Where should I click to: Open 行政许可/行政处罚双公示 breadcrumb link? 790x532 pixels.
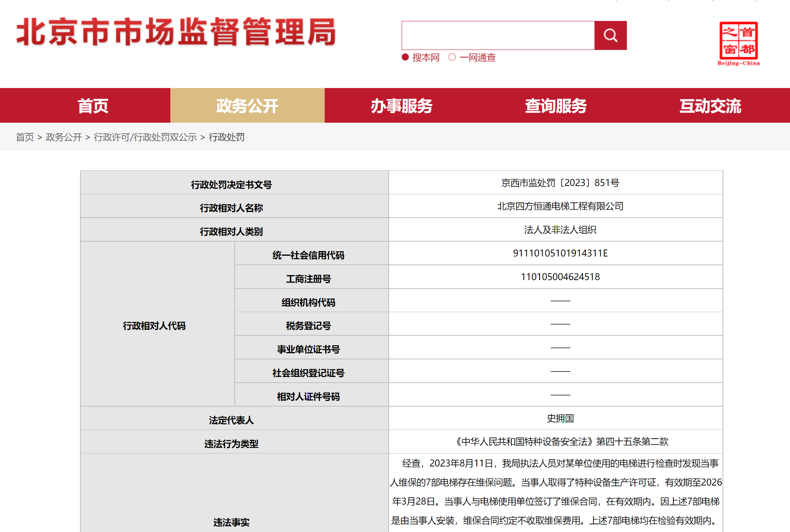coord(145,137)
